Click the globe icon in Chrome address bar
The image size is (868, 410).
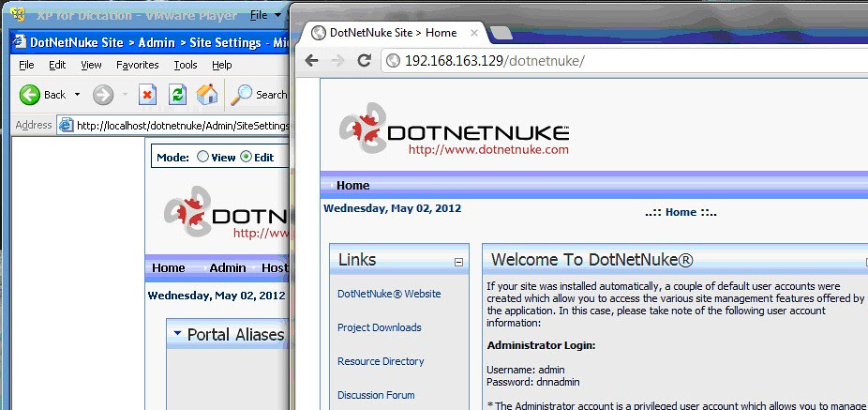393,60
